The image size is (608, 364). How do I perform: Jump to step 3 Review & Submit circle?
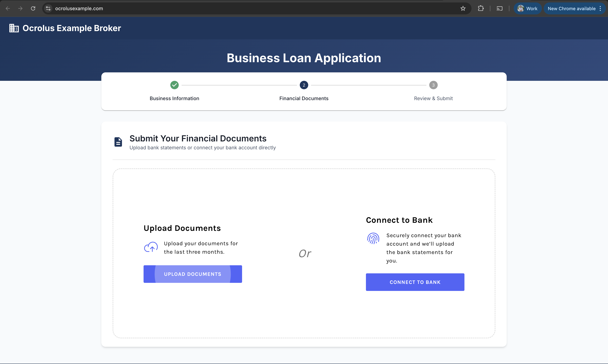(x=433, y=85)
